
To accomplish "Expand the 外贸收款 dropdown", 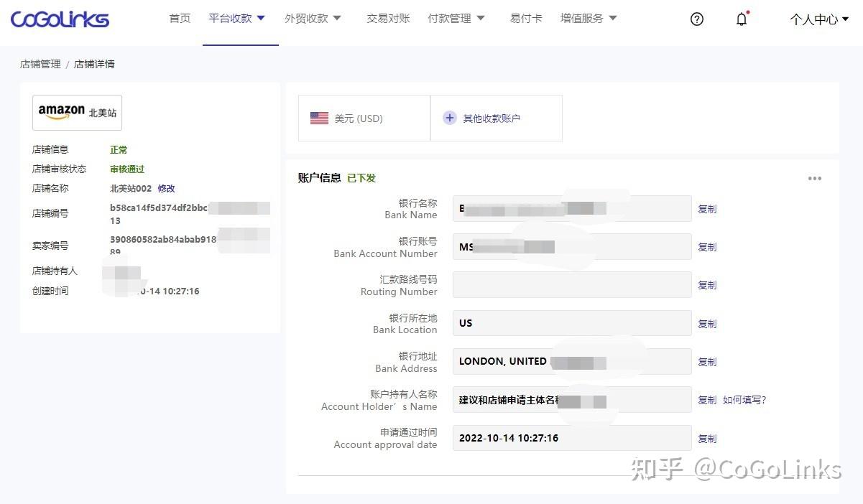I will [x=313, y=18].
